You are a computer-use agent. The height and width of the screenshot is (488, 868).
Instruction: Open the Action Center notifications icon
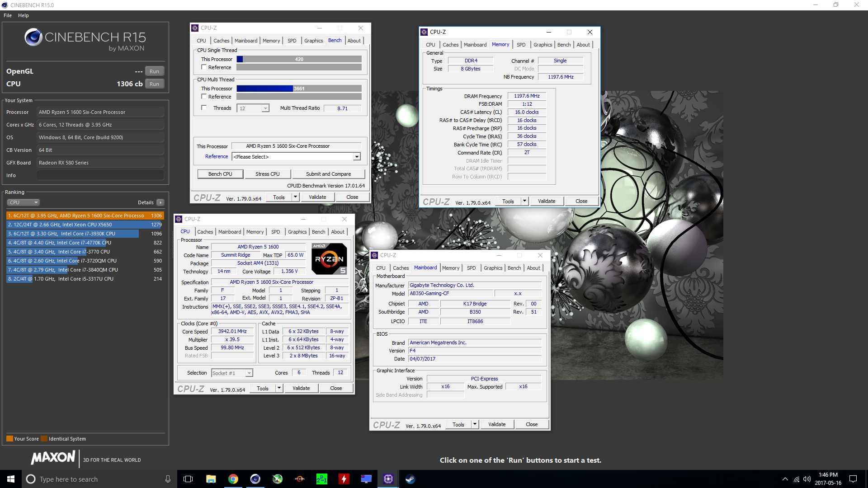tap(853, 479)
